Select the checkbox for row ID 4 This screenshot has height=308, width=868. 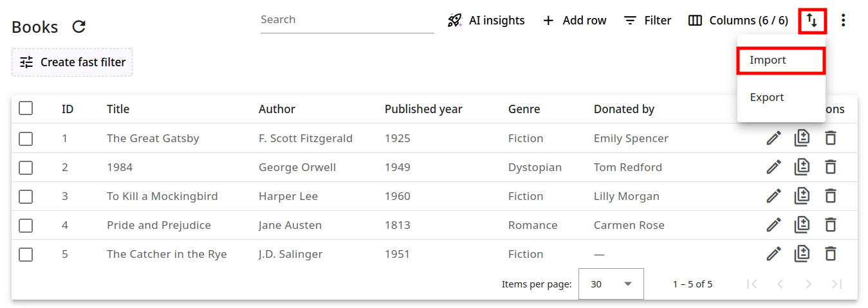click(26, 225)
